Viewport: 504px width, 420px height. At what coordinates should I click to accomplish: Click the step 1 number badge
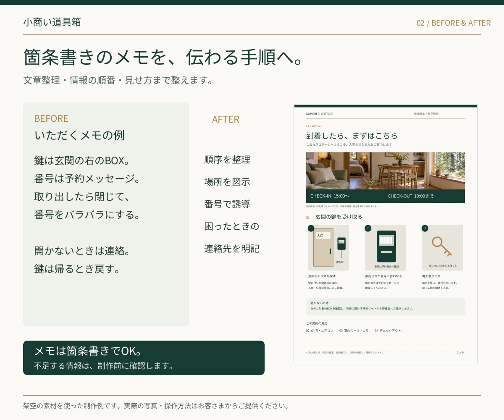coord(311,228)
